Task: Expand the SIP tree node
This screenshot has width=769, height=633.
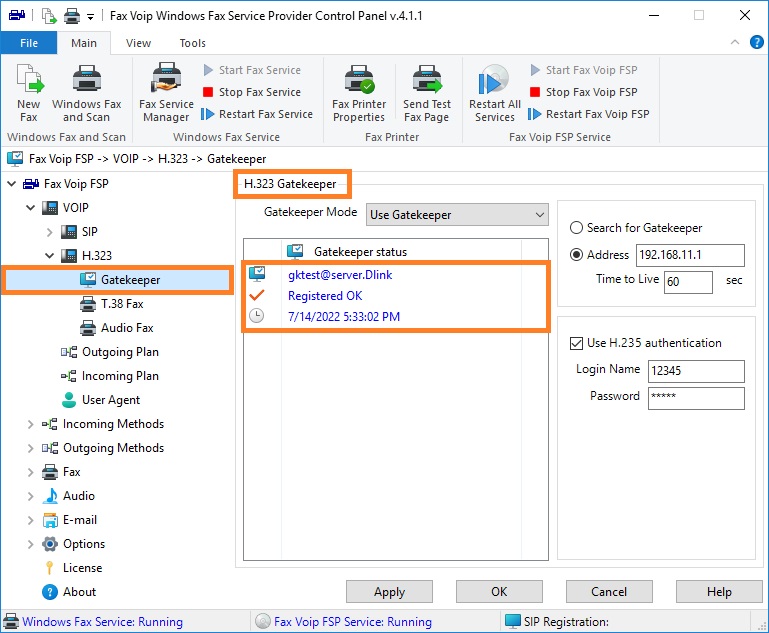Action: pos(50,232)
